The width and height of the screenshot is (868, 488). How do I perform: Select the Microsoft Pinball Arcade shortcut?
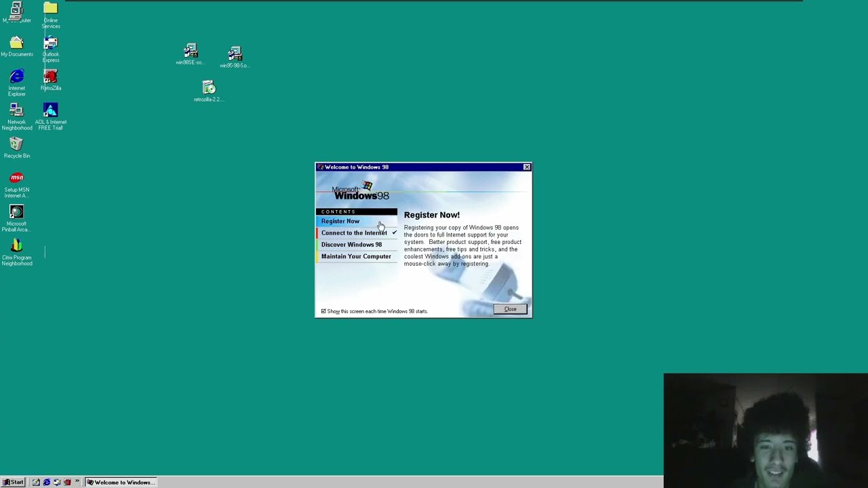tap(16, 218)
